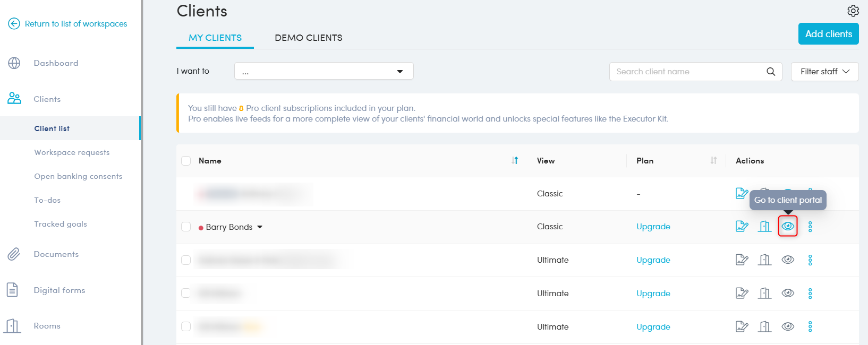868x345 pixels.
Task: Sort clients by Name column arrow
Action: (x=515, y=160)
